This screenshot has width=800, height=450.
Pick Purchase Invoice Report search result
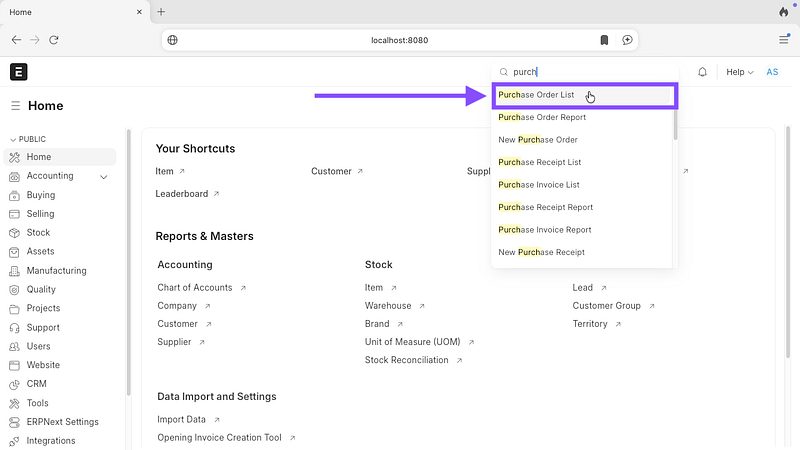545,230
